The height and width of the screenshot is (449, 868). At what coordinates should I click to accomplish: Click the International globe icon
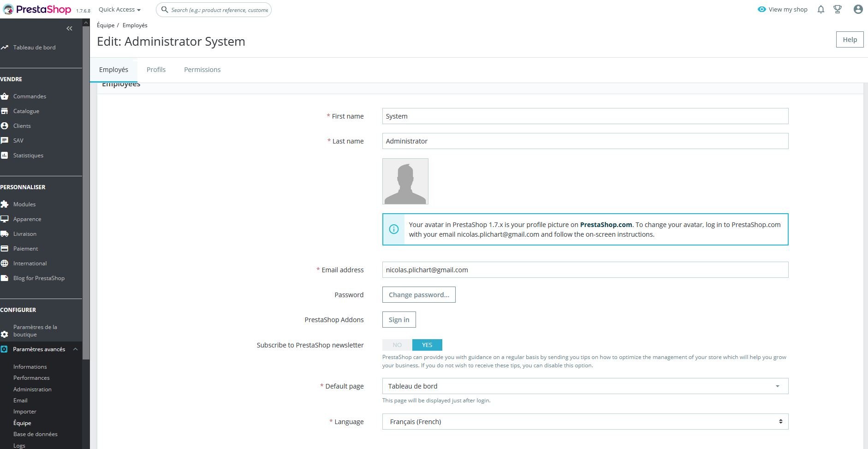5,263
